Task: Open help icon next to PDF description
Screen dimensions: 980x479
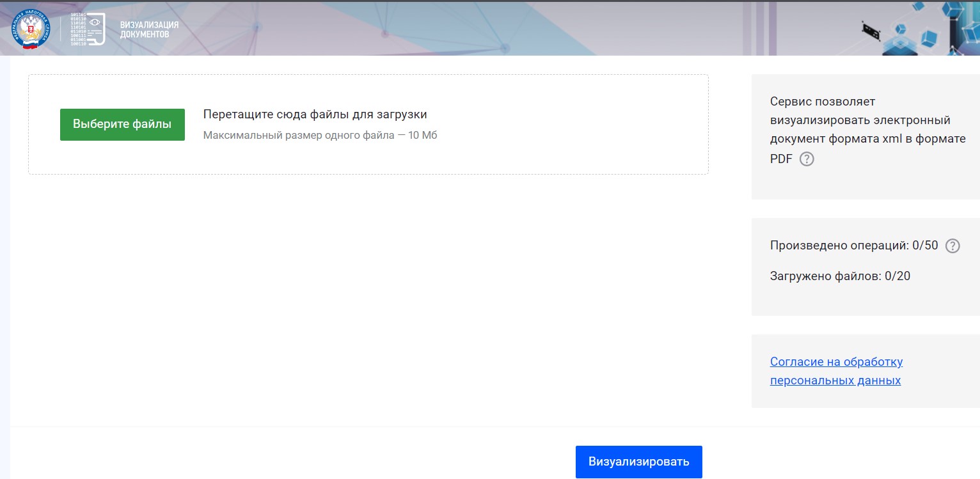Action: click(x=807, y=159)
